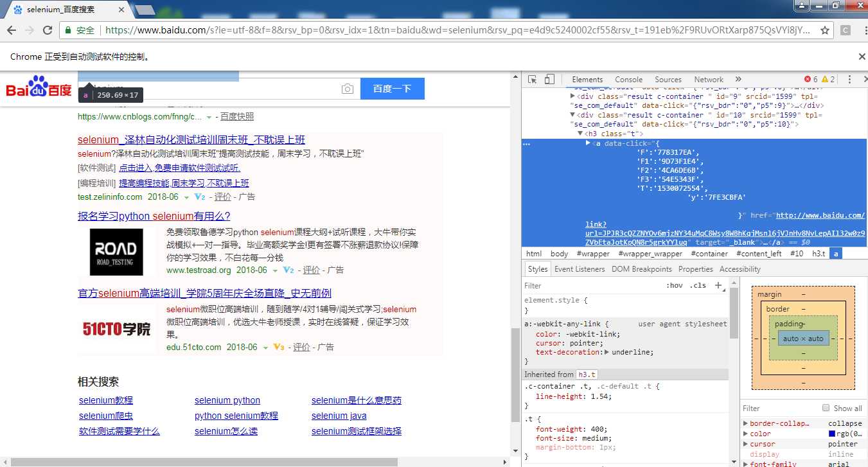Click related search selenium python
The image size is (868, 467).
point(227,400)
